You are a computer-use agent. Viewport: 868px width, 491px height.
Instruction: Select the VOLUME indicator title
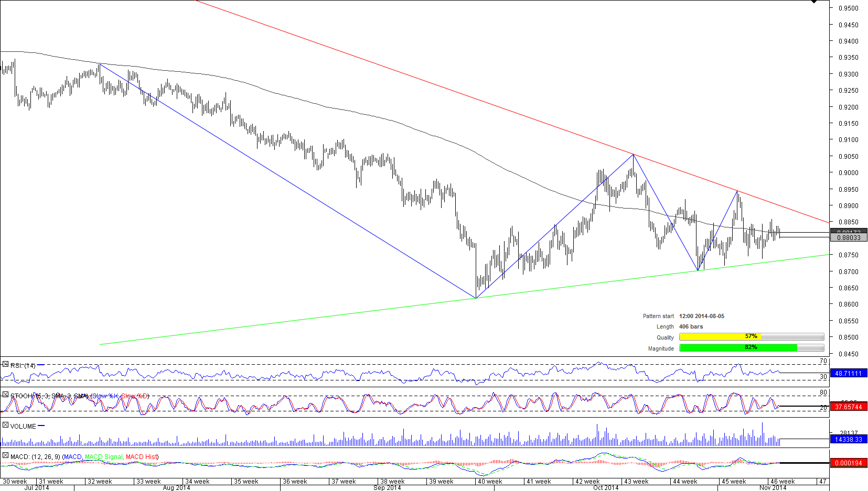pos(23,426)
